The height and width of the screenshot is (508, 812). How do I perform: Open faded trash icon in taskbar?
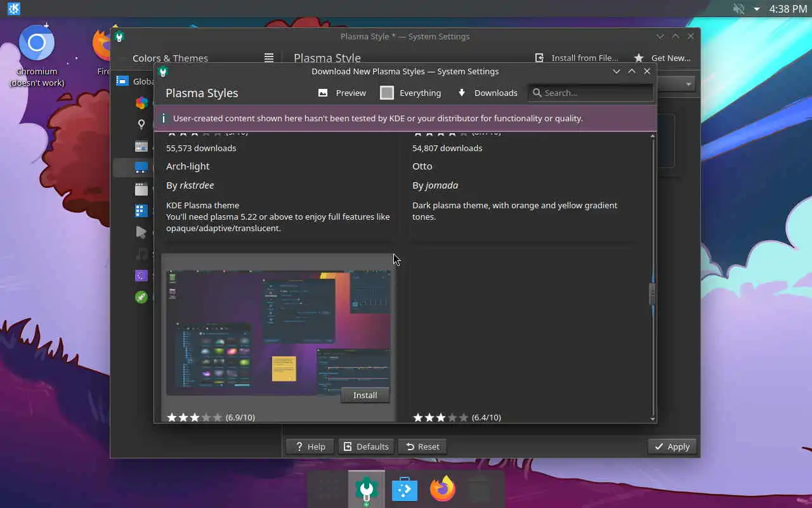pos(480,489)
